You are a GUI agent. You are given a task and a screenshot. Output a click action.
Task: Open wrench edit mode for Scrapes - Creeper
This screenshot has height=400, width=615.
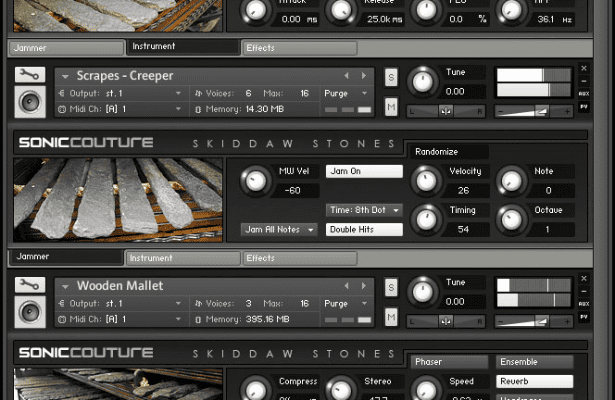point(30,76)
